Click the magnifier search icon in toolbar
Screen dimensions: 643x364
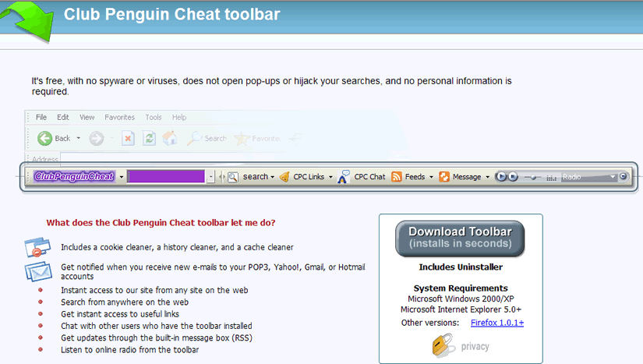[232, 177]
